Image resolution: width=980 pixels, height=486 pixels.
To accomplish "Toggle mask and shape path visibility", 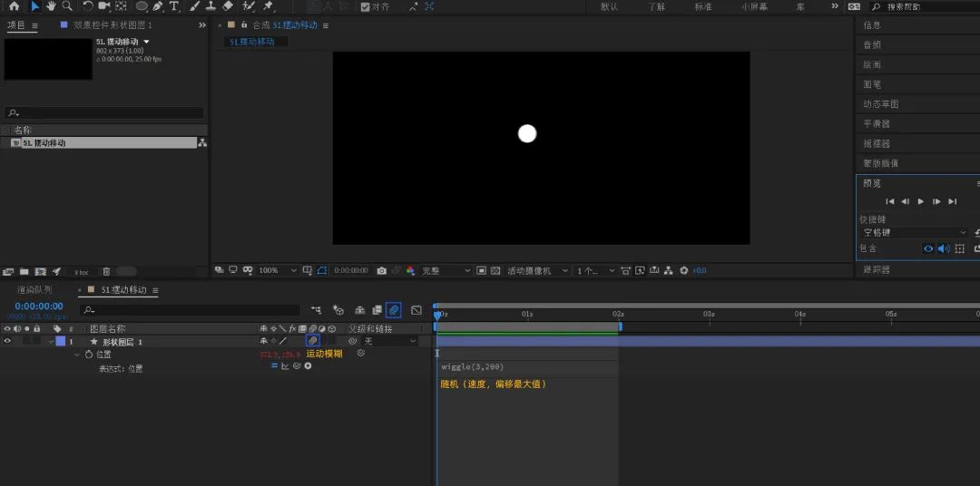I will tap(322, 270).
